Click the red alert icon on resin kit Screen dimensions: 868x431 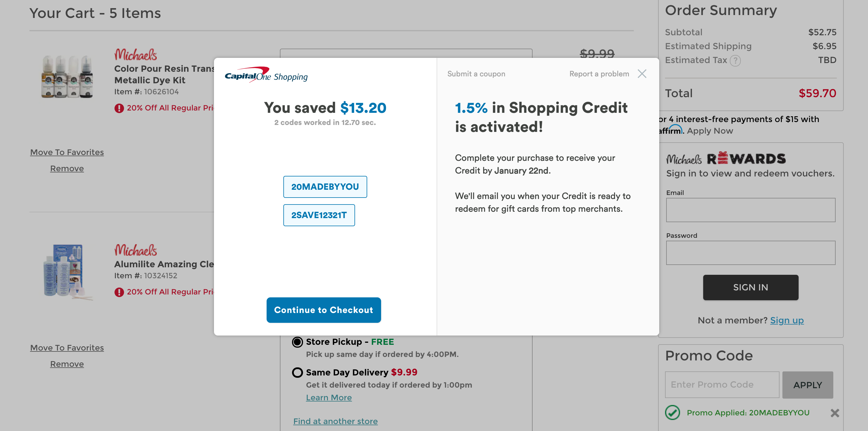point(119,108)
